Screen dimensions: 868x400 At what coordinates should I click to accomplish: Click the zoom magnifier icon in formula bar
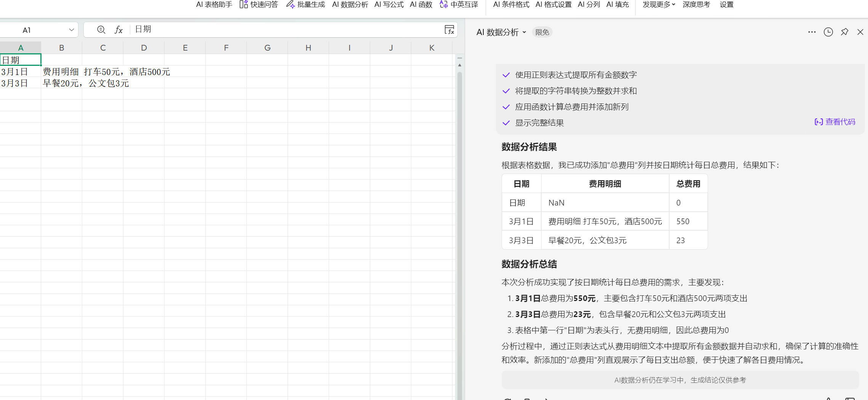click(x=101, y=30)
